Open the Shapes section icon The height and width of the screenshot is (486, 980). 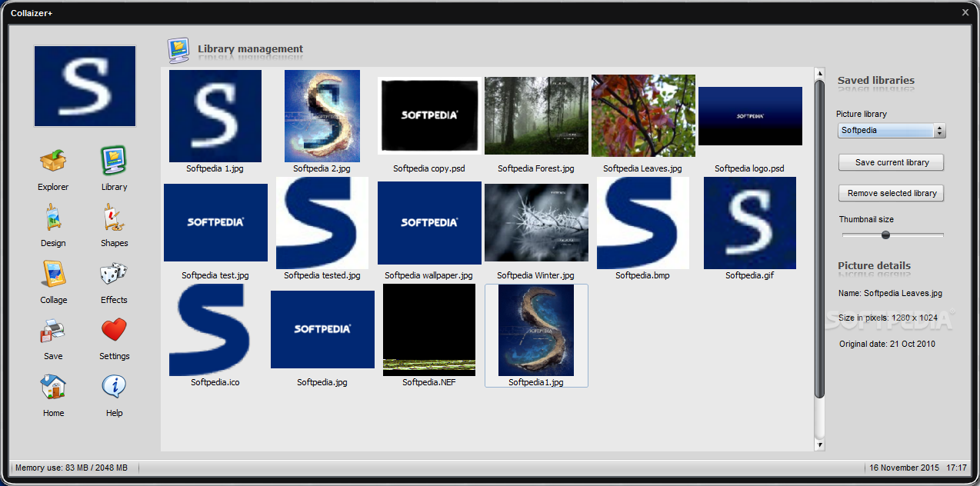(x=114, y=218)
